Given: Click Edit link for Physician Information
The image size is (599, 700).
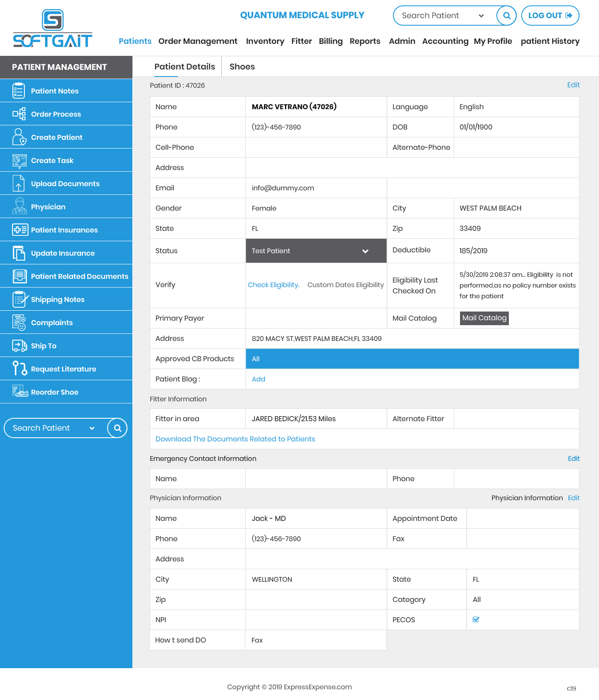Looking at the screenshot, I should coord(574,498).
